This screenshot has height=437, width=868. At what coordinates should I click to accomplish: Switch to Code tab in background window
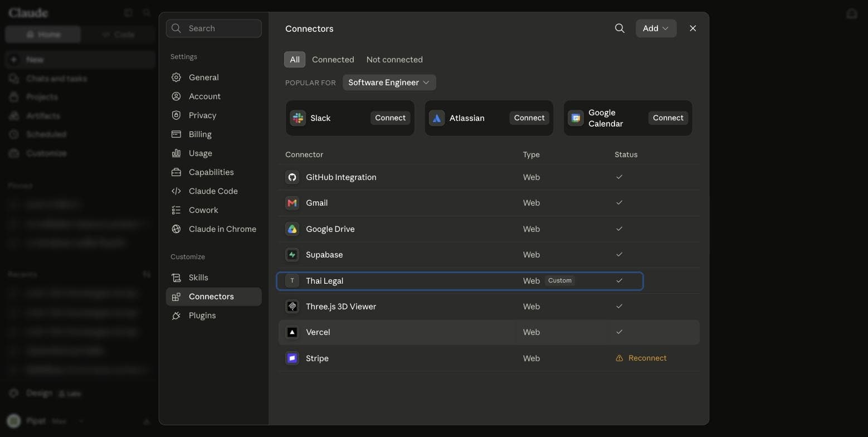click(x=118, y=35)
